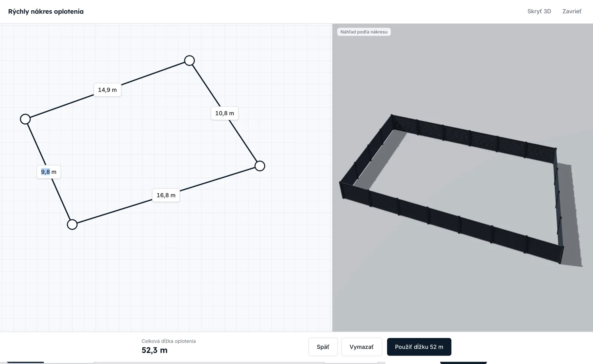Close the sketch via Zavrieť
Screen dimensions: 593x364
[x=572, y=11]
